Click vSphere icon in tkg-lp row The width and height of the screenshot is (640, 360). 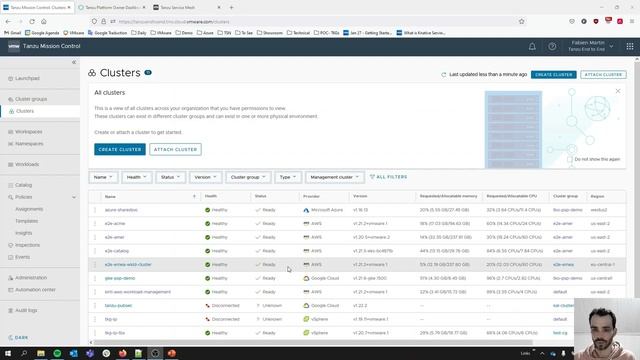306,319
